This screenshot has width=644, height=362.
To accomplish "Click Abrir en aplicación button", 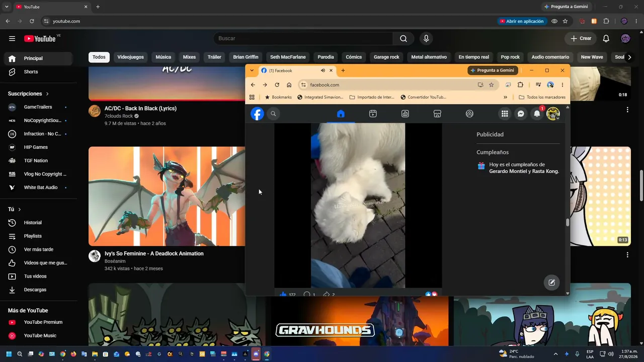I will (521, 21).
